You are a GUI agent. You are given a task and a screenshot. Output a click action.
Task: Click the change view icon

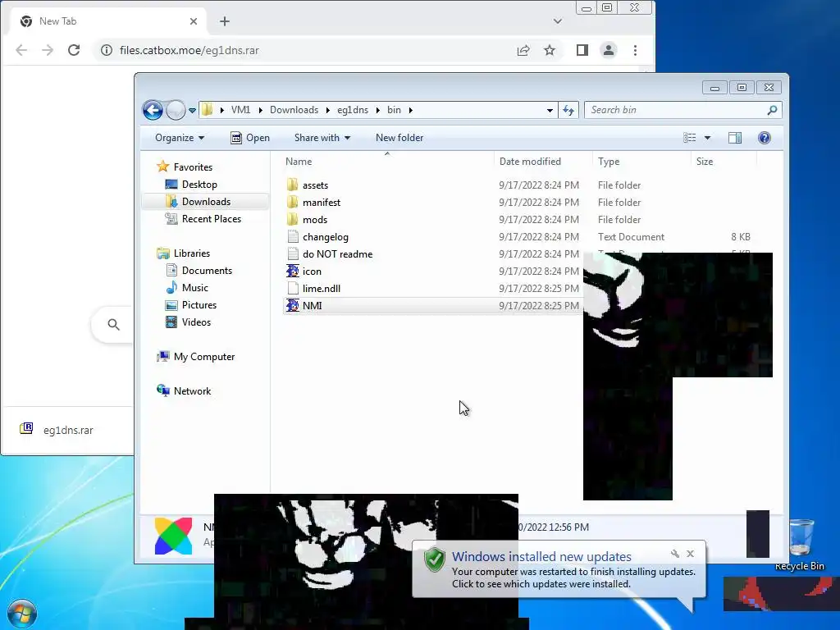coord(689,138)
